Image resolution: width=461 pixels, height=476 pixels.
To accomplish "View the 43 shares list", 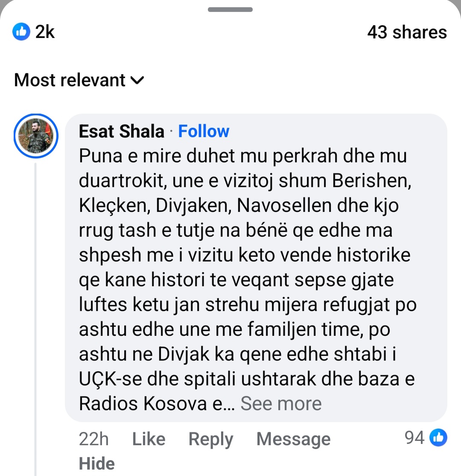I will click(x=407, y=32).
